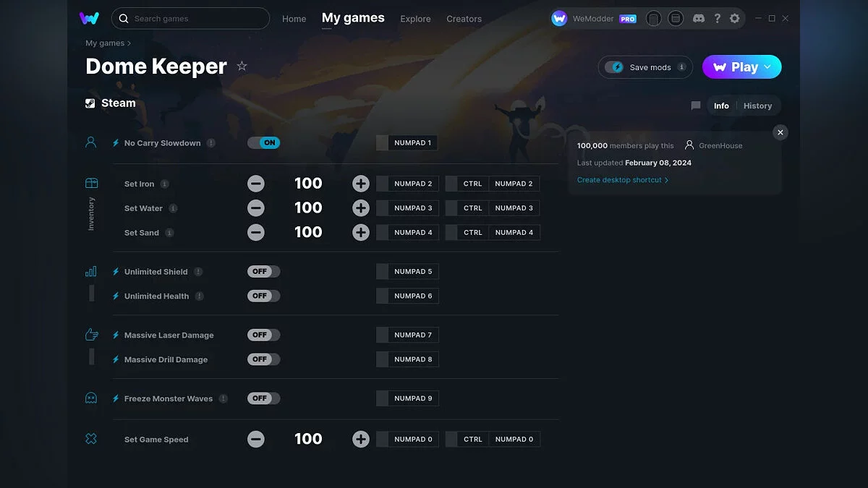Increase Set Water value

[x=361, y=208]
